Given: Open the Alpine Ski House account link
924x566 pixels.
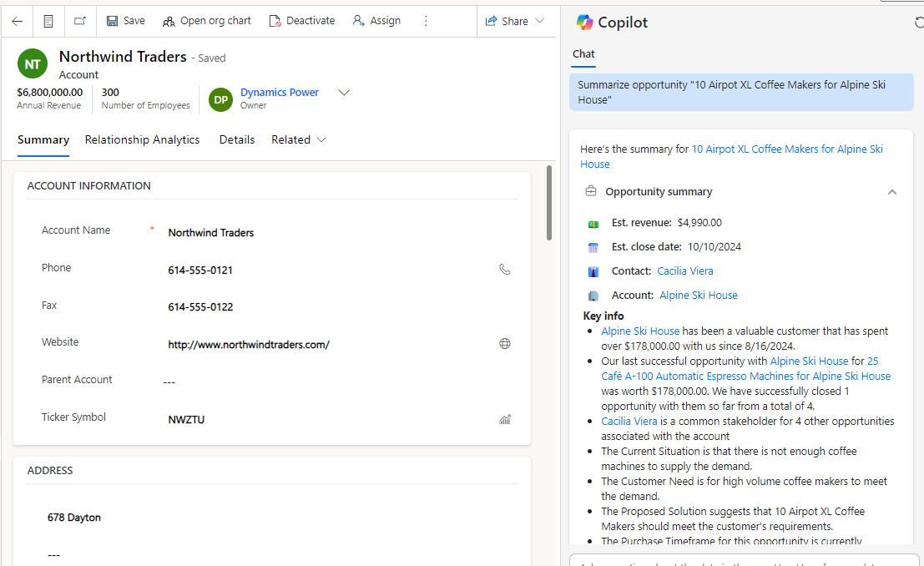Looking at the screenshot, I should coord(699,295).
